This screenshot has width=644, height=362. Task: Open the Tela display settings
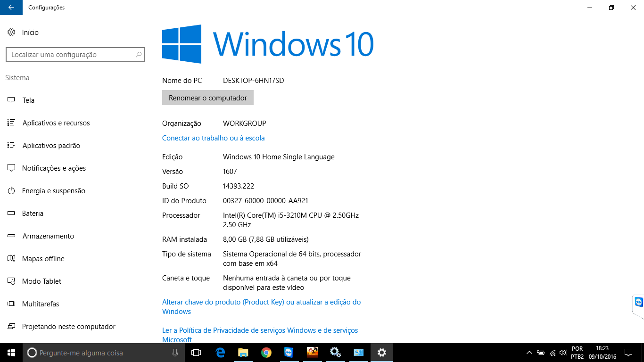click(x=28, y=100)
